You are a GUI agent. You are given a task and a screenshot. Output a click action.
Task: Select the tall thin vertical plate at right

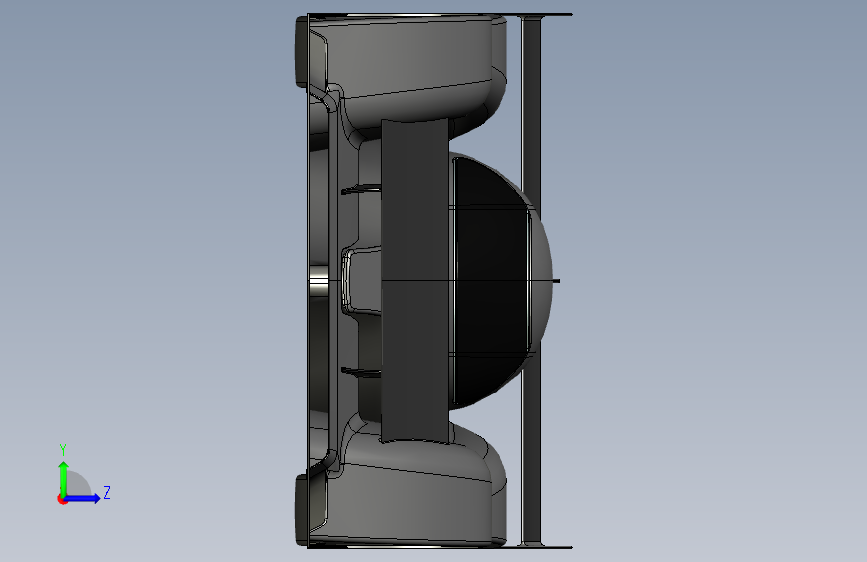pyautogui.click(x=531, y=280)
